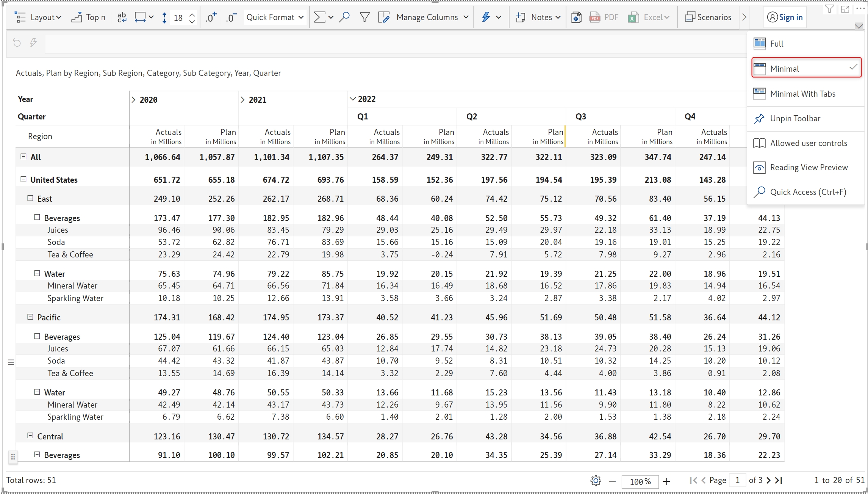Click the lightning bolt actions icon
This screenshot has height=494, width=868.
pyautogui.click(x=486, y=17)
